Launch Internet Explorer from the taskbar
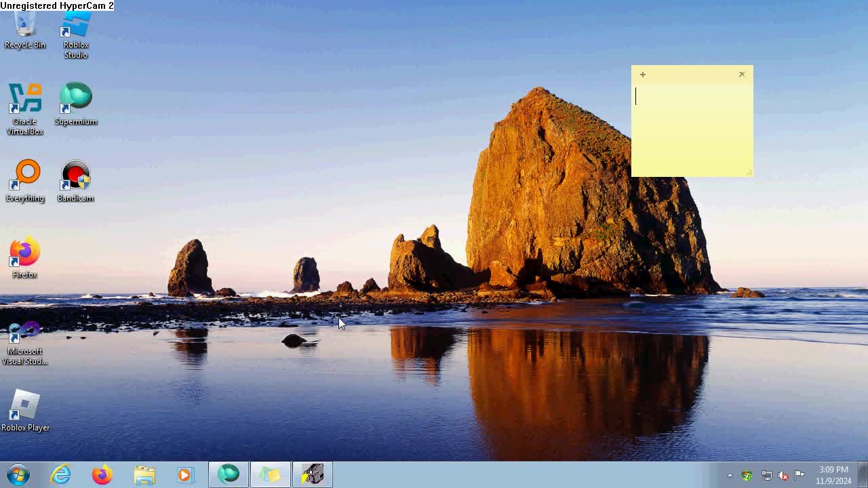 (x=61, y=474)
